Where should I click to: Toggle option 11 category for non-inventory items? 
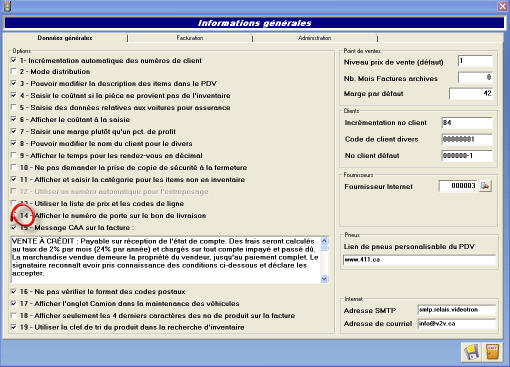[14, 179]
